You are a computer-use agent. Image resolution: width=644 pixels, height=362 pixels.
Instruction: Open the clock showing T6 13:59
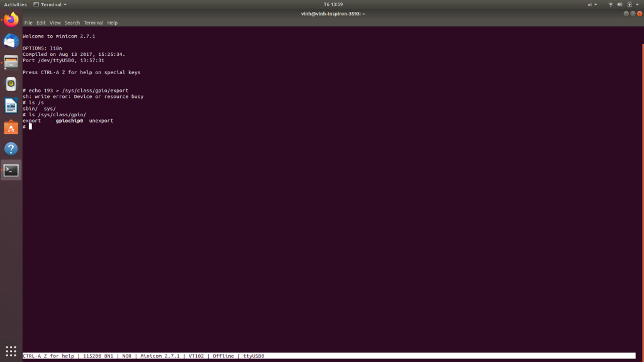(333, 4)
